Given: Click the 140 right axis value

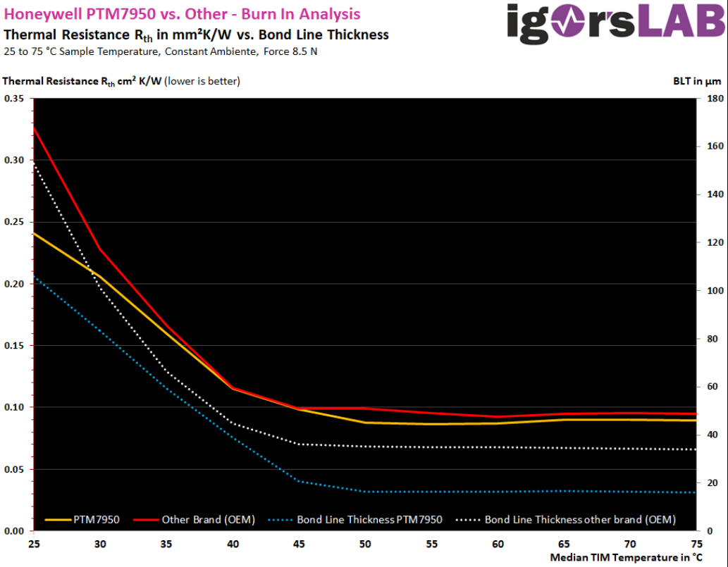Looking at the screenshot, I should (715, 194).
